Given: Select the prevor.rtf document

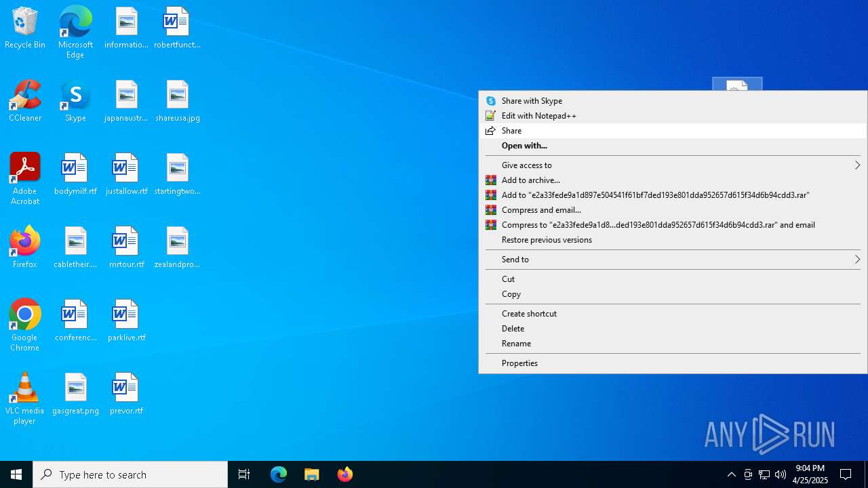Looking at the screenshot, I should point(126,394).
